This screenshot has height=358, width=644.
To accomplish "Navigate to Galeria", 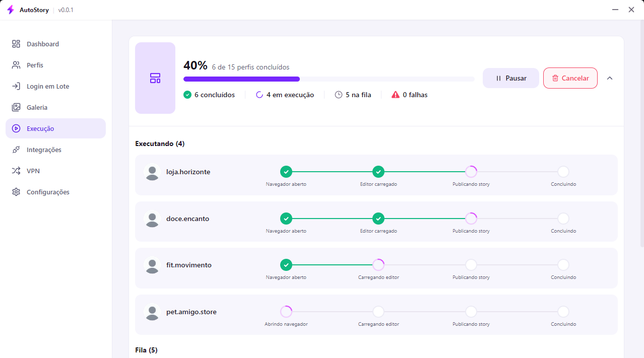I will coord(55,107).
